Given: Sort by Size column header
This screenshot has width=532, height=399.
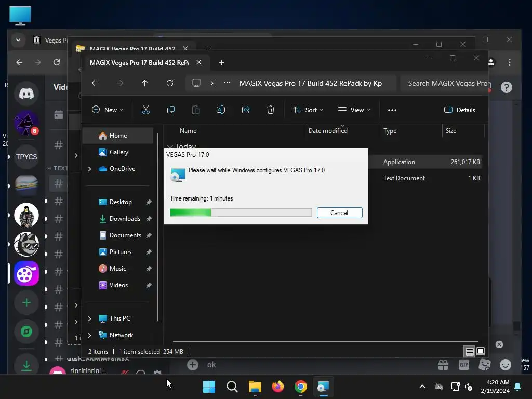Looking at the screenshot, I should click(x=463, y=130).
